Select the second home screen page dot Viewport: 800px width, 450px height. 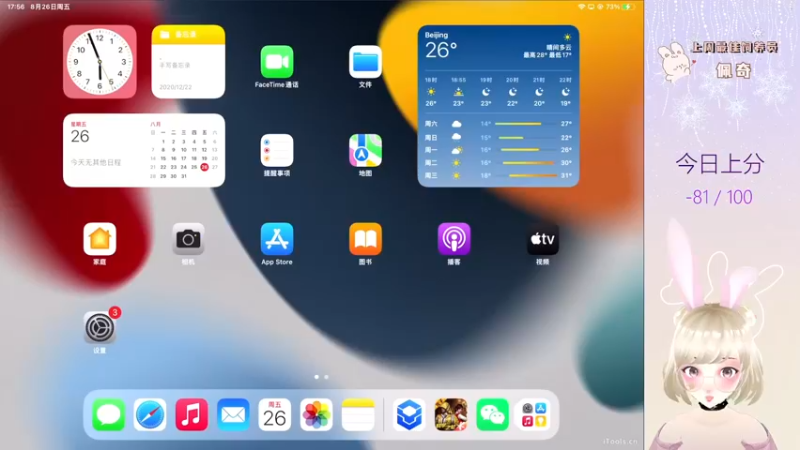[327, 377]
